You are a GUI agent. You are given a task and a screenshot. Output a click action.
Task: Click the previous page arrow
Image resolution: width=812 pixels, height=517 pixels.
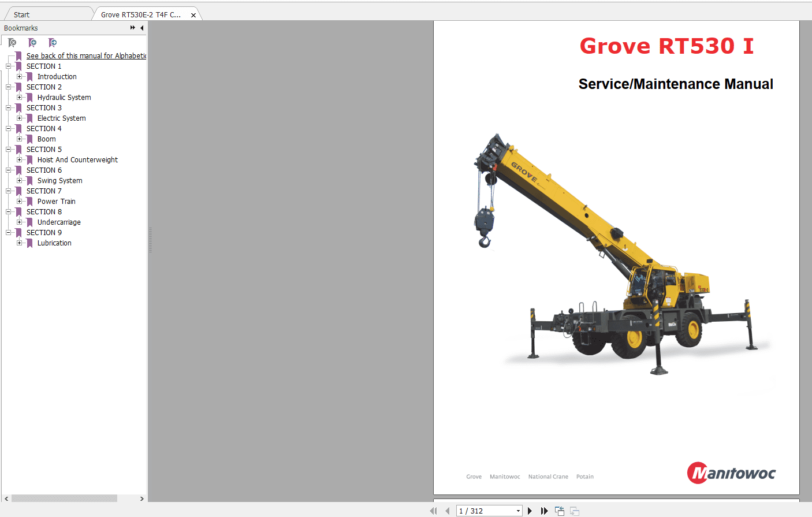[448, 511]
